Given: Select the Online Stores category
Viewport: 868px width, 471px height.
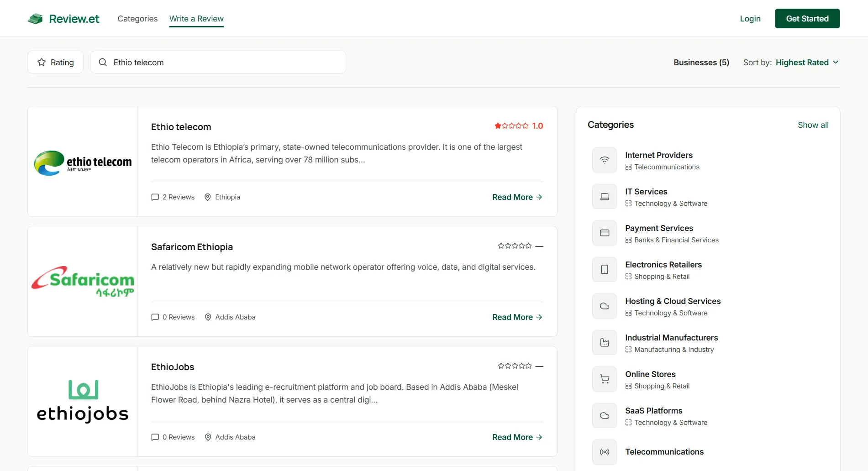Looking at the screenshot, I should pos(650,374).
